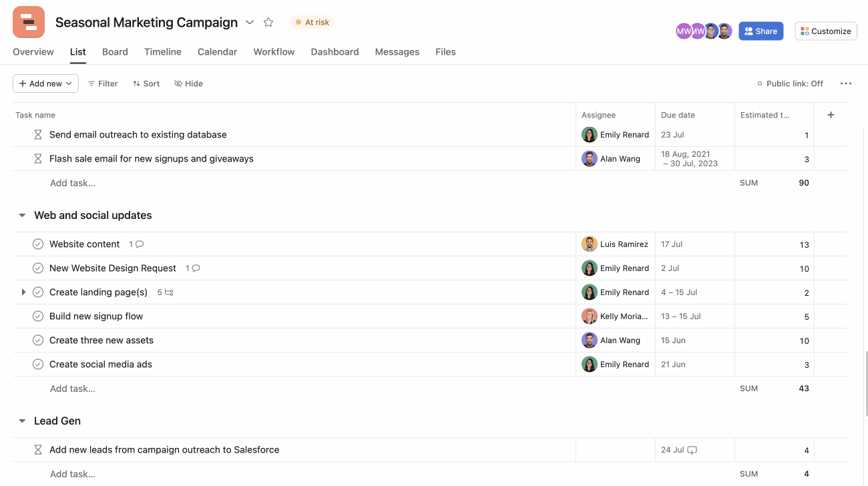The image size is (868, 486).
Task: Click the Customize button
Action: pyautogui.click(x=825, y=31)
